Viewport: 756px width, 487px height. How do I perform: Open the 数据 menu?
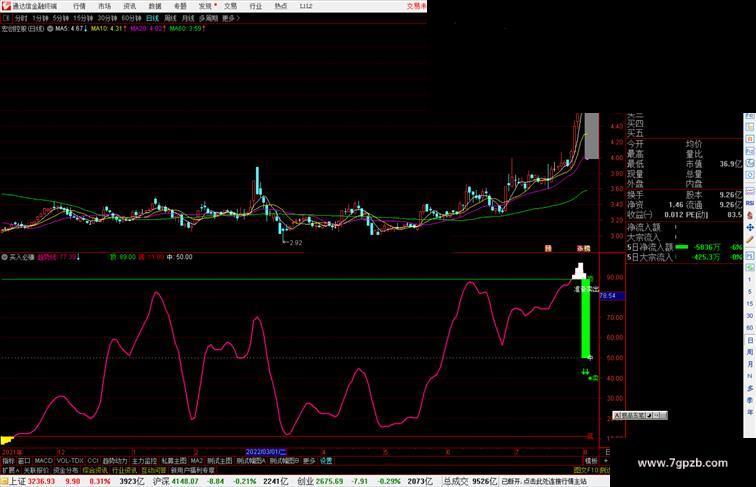[x=155, y=6]
